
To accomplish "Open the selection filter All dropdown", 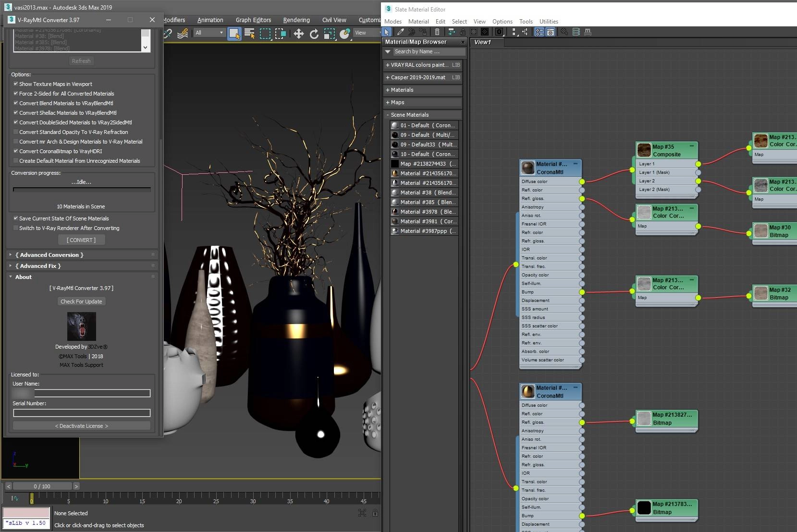I will click(209, 33).
